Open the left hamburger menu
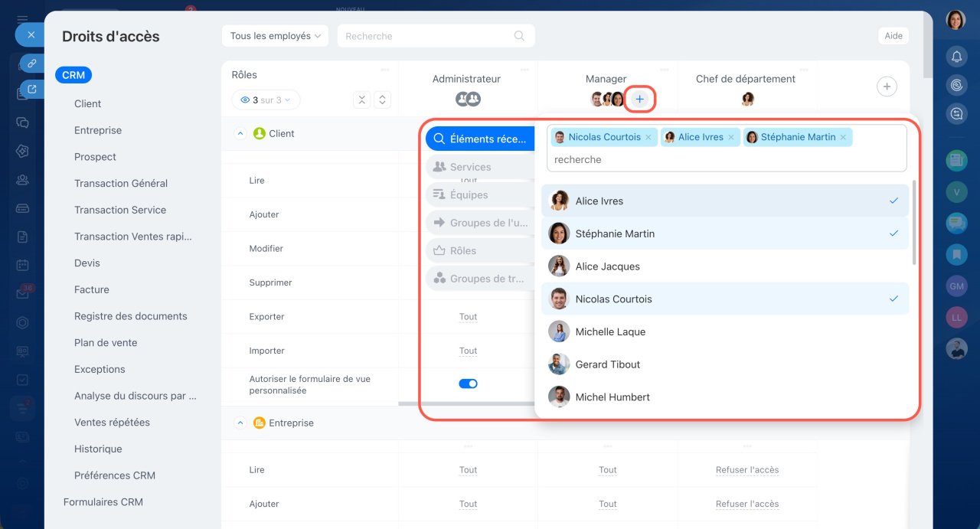 coord(22,19)
